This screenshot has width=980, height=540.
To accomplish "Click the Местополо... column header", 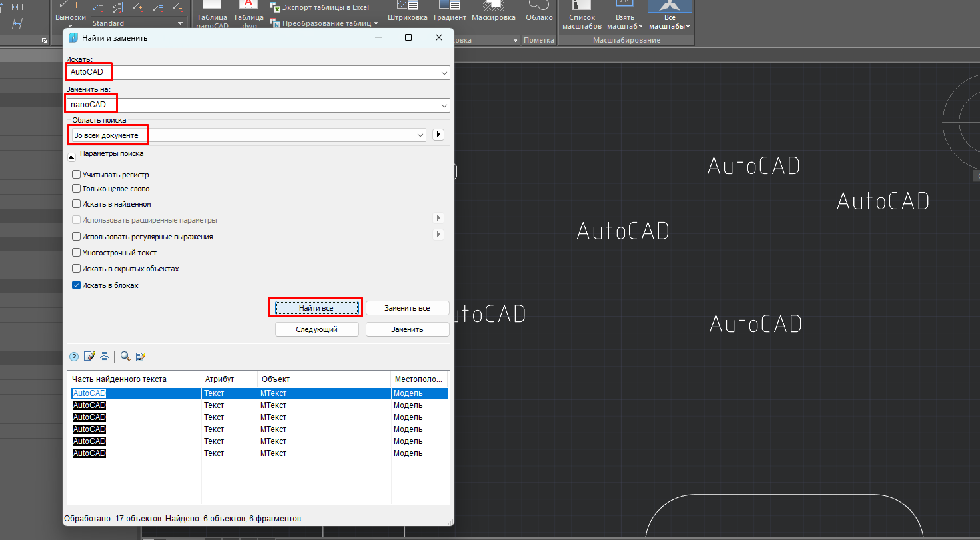I will 420,379.
